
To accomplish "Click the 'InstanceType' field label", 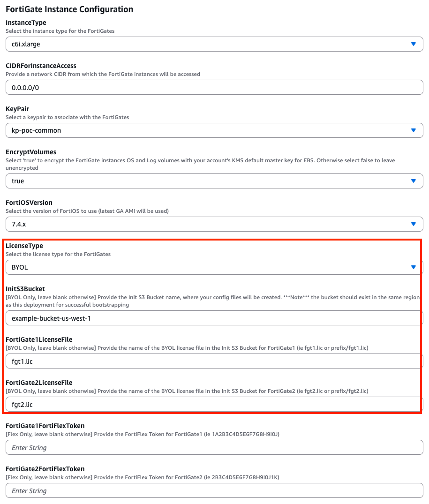I will coord(26,23).
